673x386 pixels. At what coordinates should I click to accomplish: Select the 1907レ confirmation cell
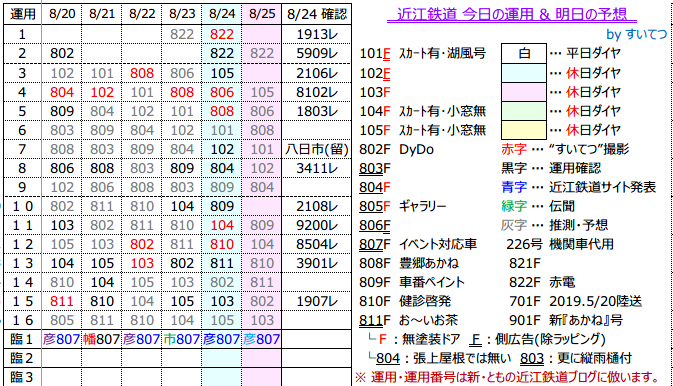[x=317, y=301]
